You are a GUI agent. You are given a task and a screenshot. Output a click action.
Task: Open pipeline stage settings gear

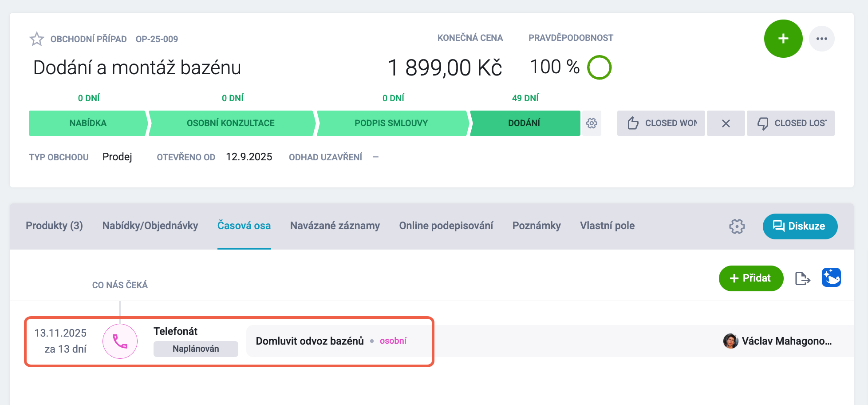click(592, 123)
